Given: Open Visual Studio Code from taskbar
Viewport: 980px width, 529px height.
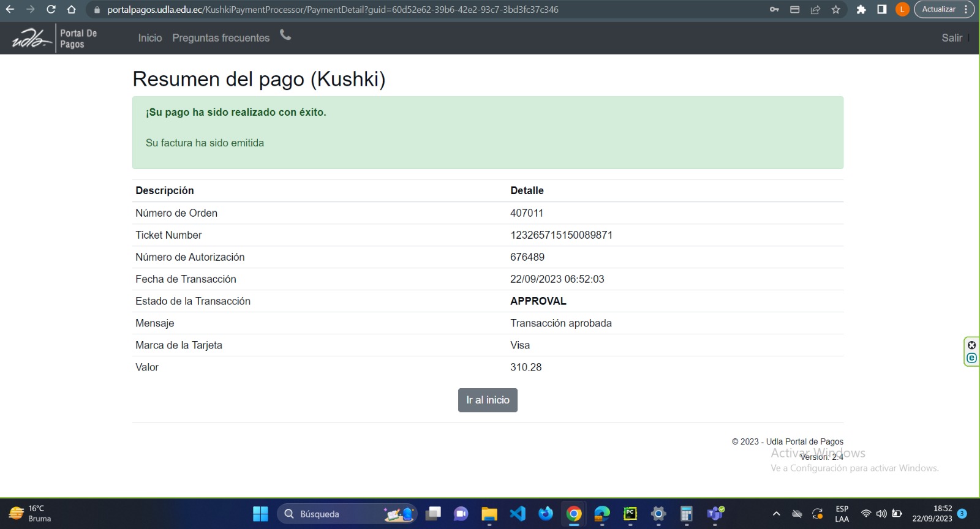Looking at the screenshot, I should (518, 514).
